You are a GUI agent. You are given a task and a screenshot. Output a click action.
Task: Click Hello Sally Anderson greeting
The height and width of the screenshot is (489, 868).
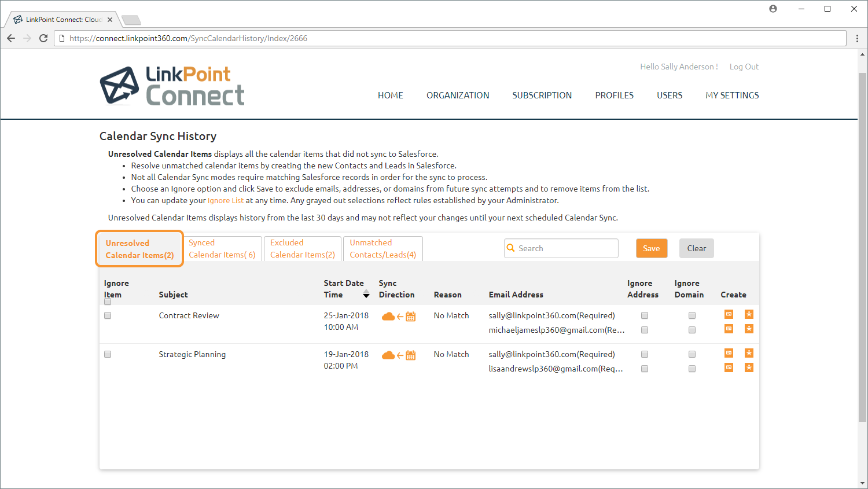[x=679, y=67]
